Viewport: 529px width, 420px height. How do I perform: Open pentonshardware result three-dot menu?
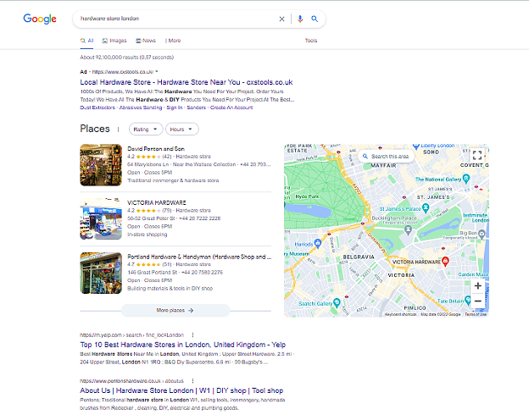[192, 381]
